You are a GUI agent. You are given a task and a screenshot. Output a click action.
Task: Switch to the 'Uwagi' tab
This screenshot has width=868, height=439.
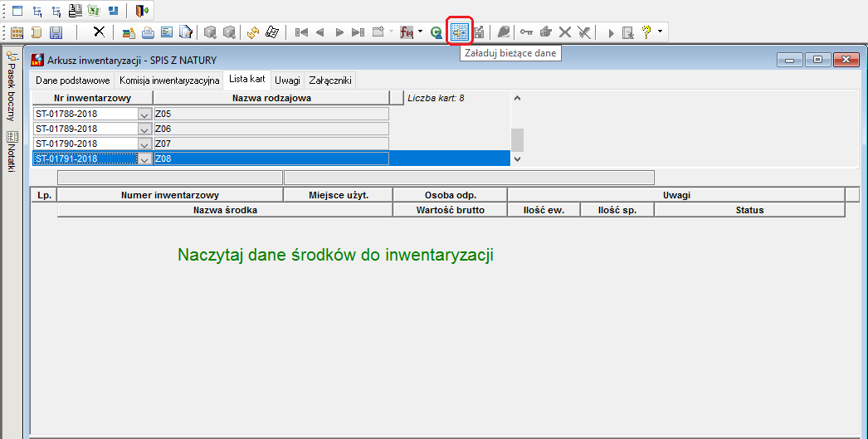pyautogui.click(x=287, y=80)
